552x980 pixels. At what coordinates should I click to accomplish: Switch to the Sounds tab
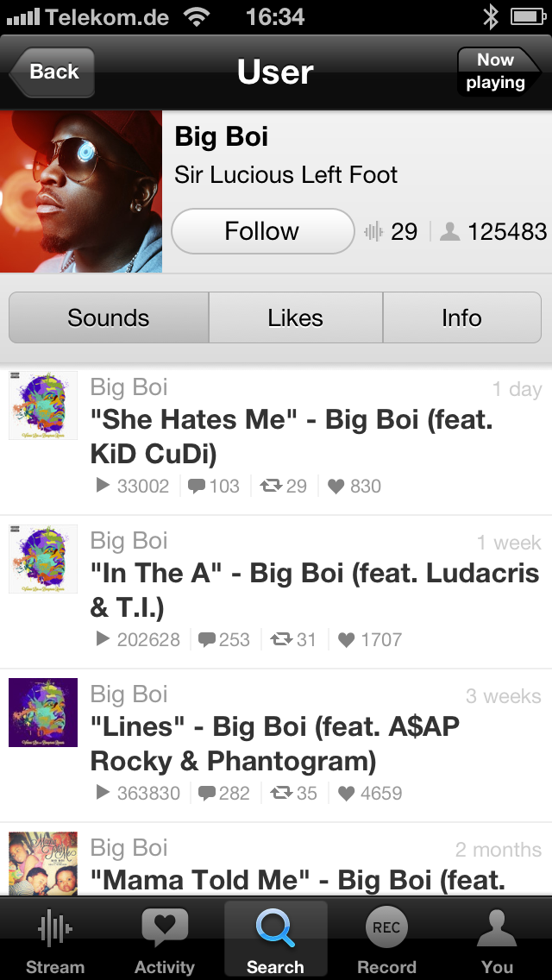[x=109, y=317]
